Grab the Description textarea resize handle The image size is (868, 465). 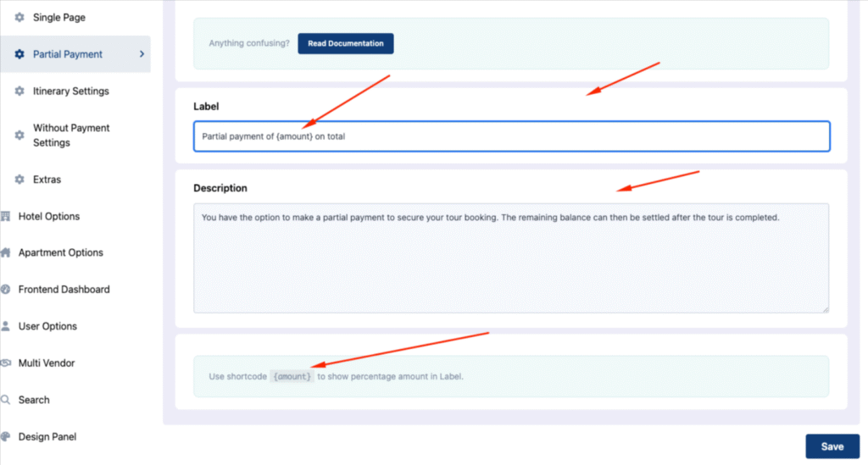[825, 309]
